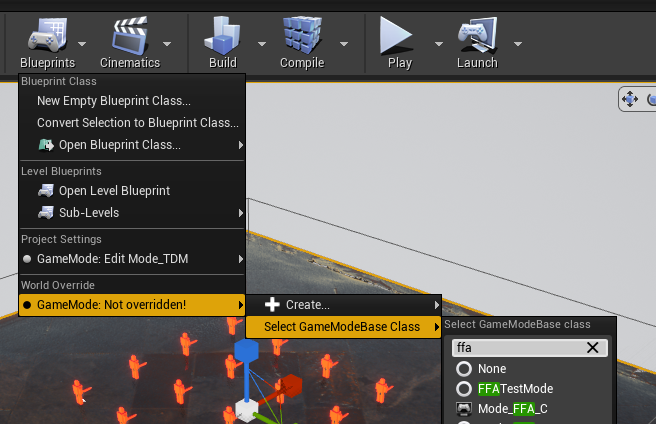Click Convert Selection to Blueprint Class

(137, 123)
